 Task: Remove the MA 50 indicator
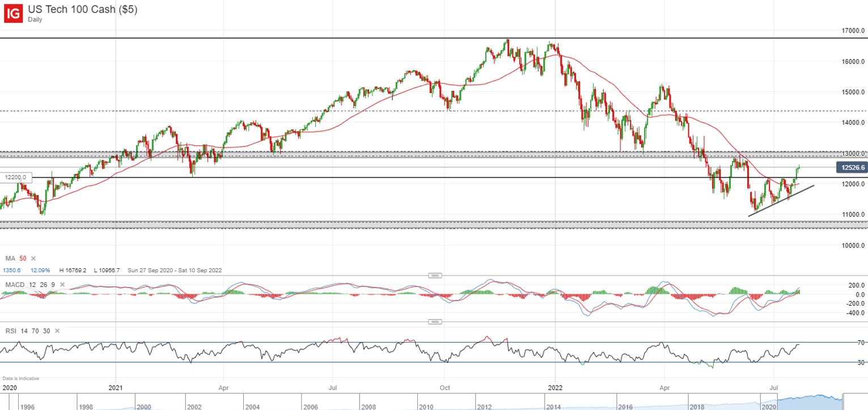click(x=33, y=258)
